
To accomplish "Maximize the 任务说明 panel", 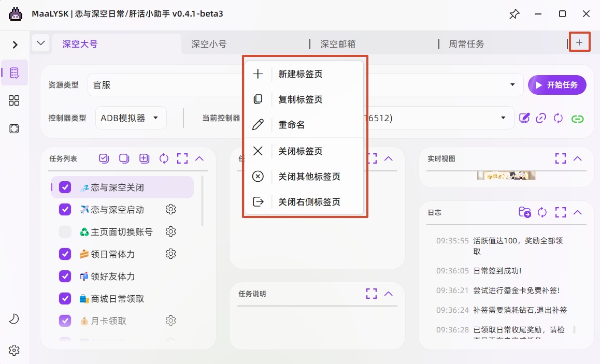I will (x=372, y=294).
